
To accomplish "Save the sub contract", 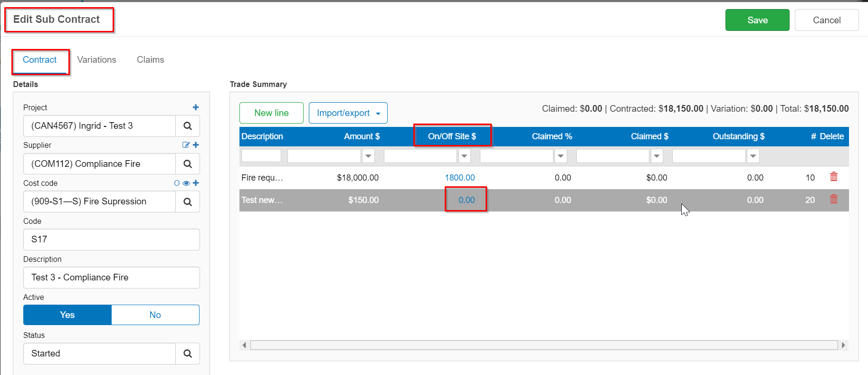I will tap(757, 20).
